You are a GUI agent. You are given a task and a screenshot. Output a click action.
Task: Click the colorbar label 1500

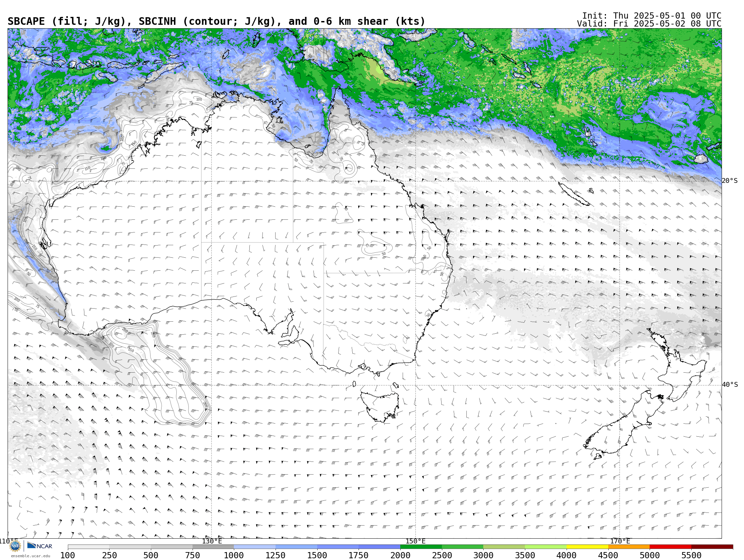coord(317,555)
